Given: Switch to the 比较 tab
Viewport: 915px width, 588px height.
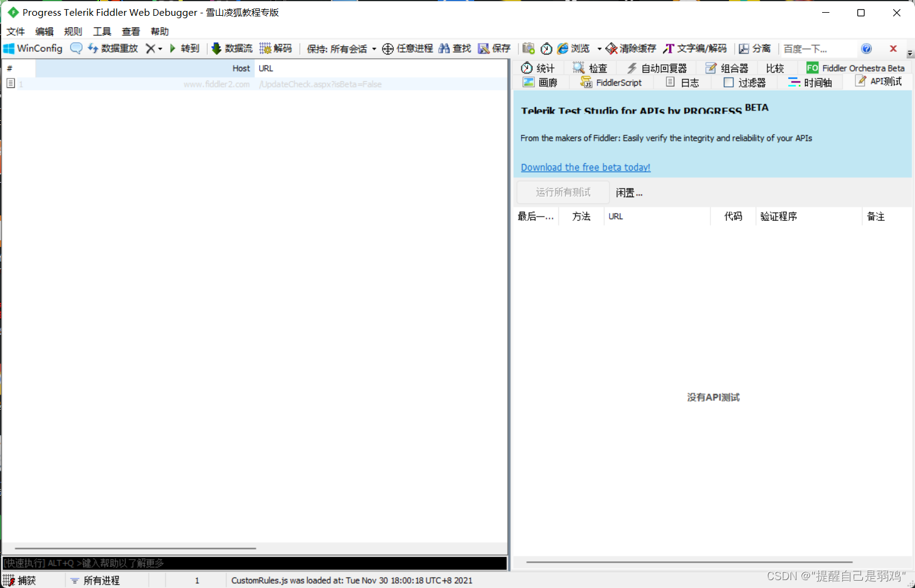Looking at the screenshot, I should [x=775, y=68].
